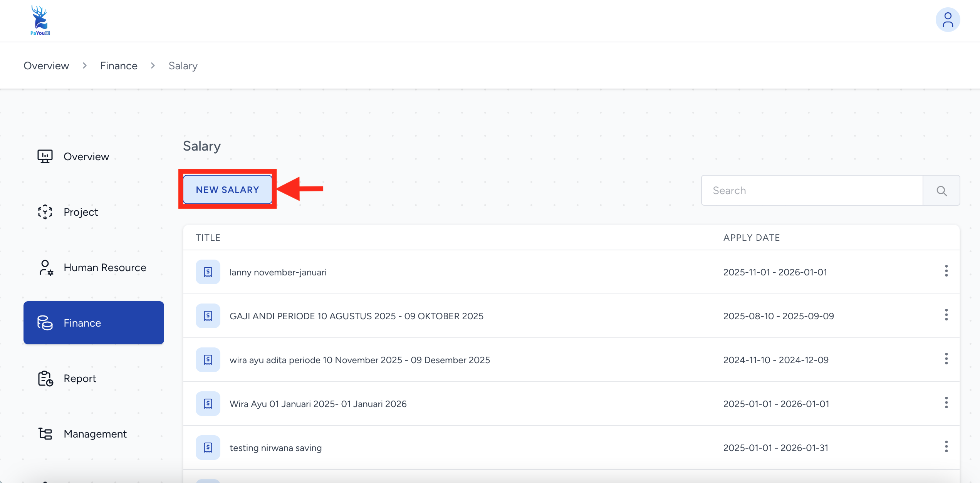The image size is (980, 483).
Task: Click the Overview monitor icon in sidebar
Action: click(45, 156)
